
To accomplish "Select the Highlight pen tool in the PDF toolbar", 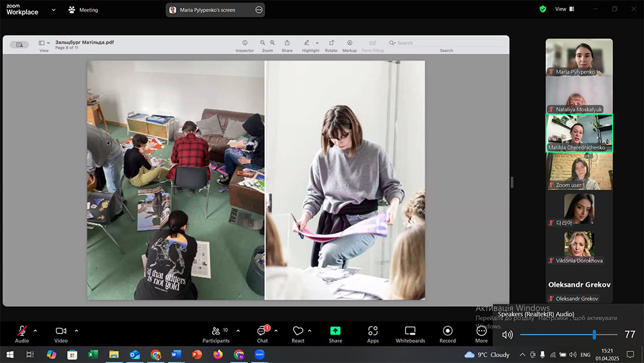I will [x=307, y=43].
